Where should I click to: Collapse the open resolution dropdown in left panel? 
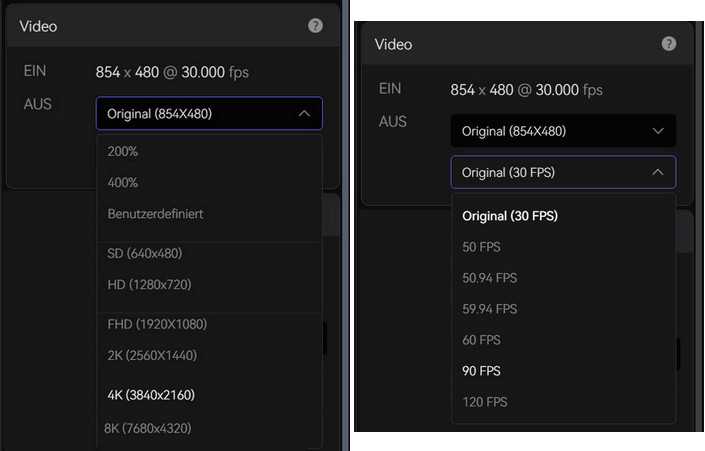coord(209,113)
